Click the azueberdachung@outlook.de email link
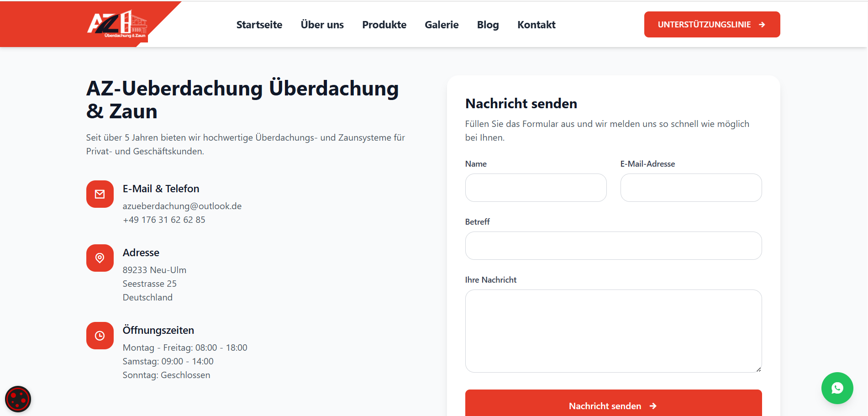Image resolution: width=868 pixels, height=416 pixels. (182, 206)
